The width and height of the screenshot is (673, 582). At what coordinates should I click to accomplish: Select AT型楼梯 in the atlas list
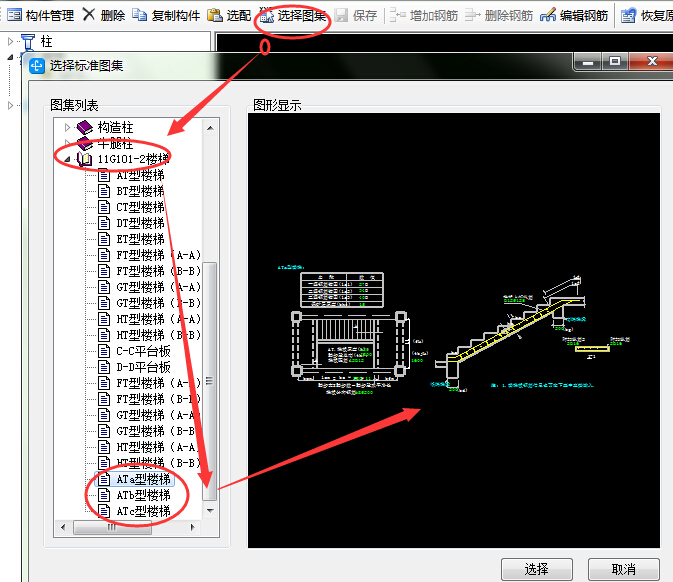pos(140,175)
